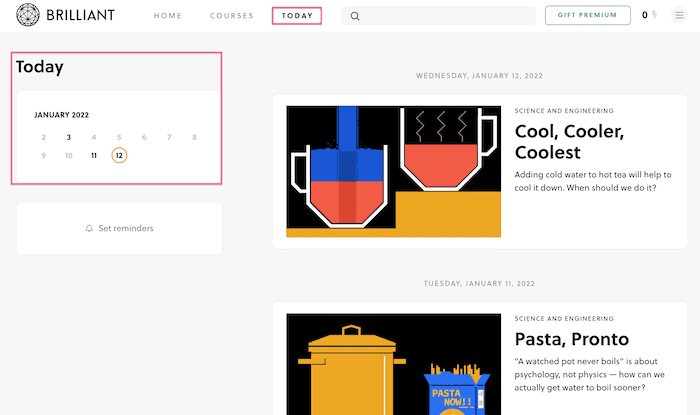The height and width of the screenshot is (415, 700).
Task: Click the streak count number 0
Action: (645, 15)
